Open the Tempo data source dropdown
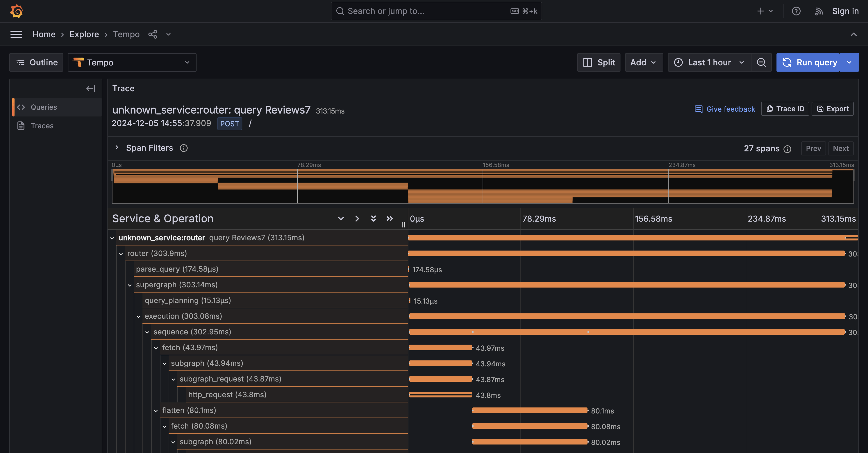 132,62
